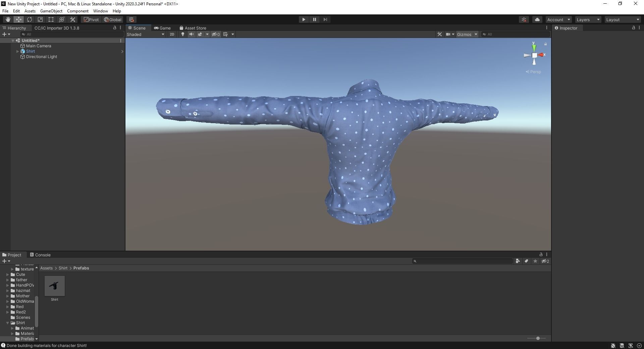Step one frame forward
This screenshot has width=644, height=349.
[325, 19]
